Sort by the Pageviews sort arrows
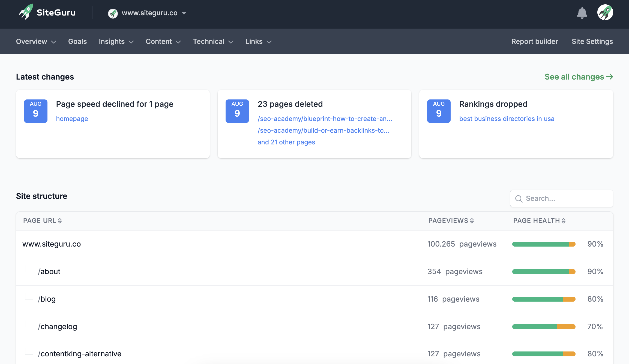Screen dimensions: 629x364 (472, 221)
